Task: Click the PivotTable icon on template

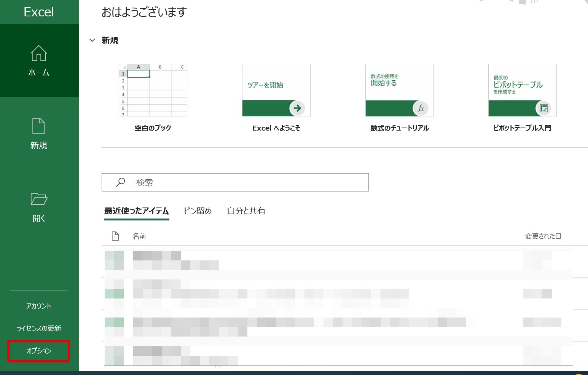Action: tap(543, 108)
